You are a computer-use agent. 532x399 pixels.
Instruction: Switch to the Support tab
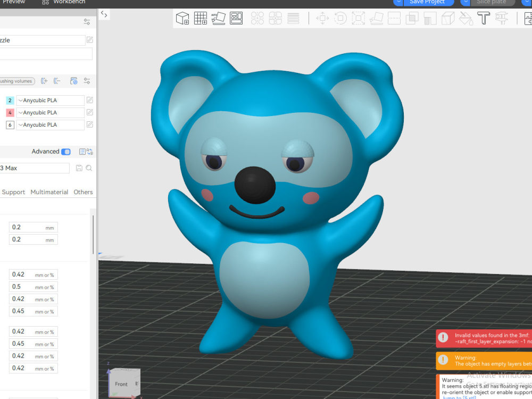coord(13,192)
